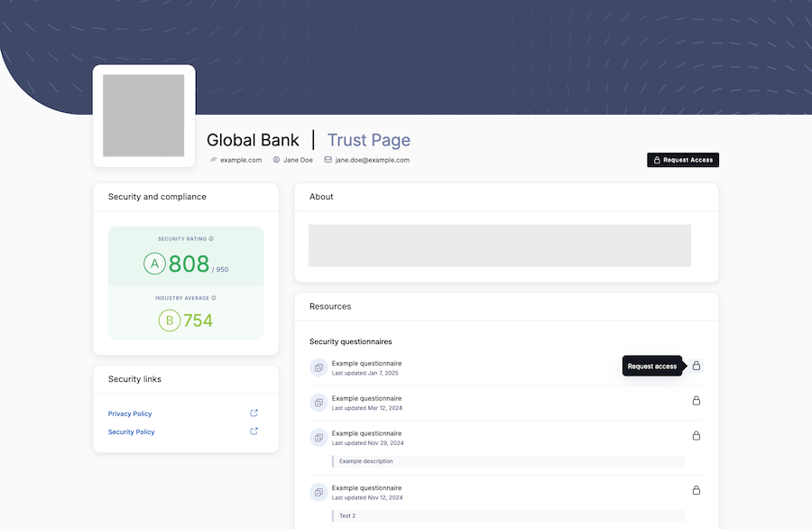Switch to the Trust Page tab
Screen dimensions: 812x529
(x=368, y=140)
